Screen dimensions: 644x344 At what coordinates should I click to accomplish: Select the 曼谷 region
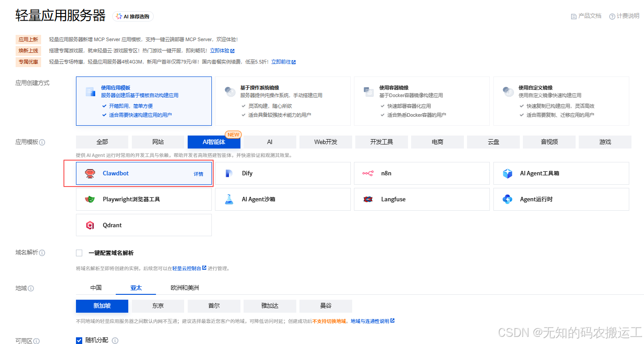coord(325,306)
